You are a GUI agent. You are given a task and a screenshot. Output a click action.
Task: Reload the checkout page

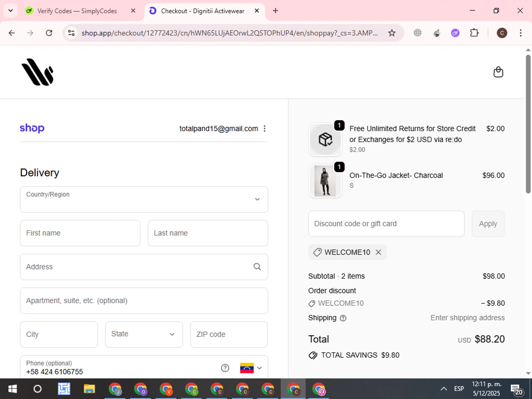point(49,33)
